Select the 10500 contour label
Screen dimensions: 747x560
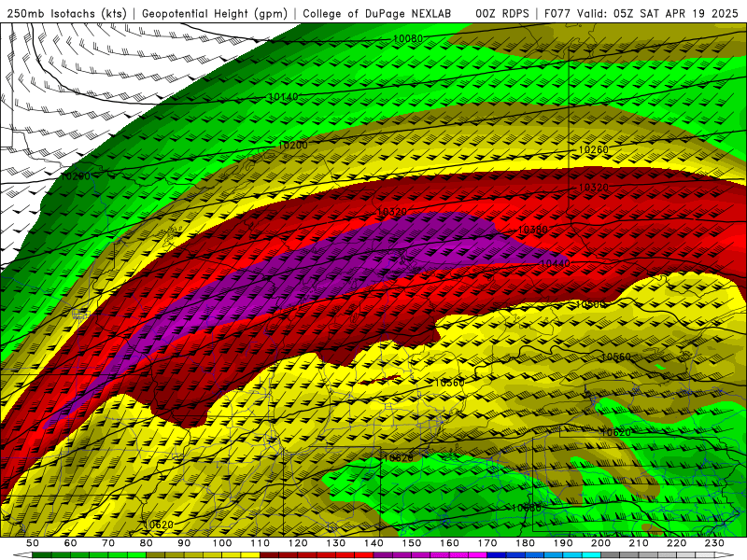click(590, 305)
